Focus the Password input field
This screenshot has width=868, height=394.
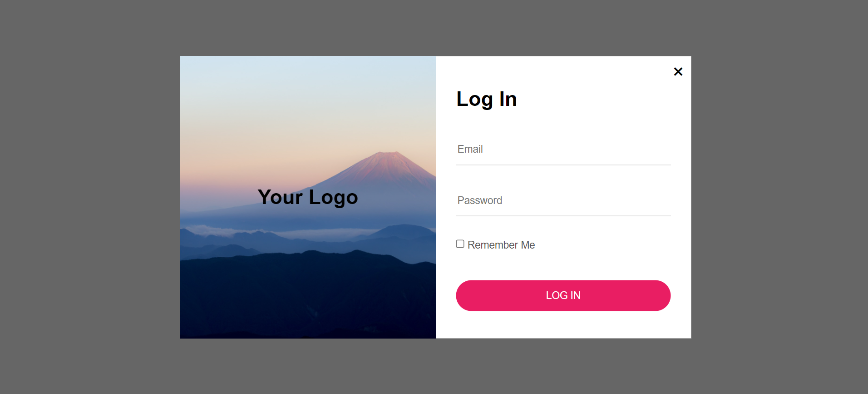pyautogui.click(x=563, y=200)
